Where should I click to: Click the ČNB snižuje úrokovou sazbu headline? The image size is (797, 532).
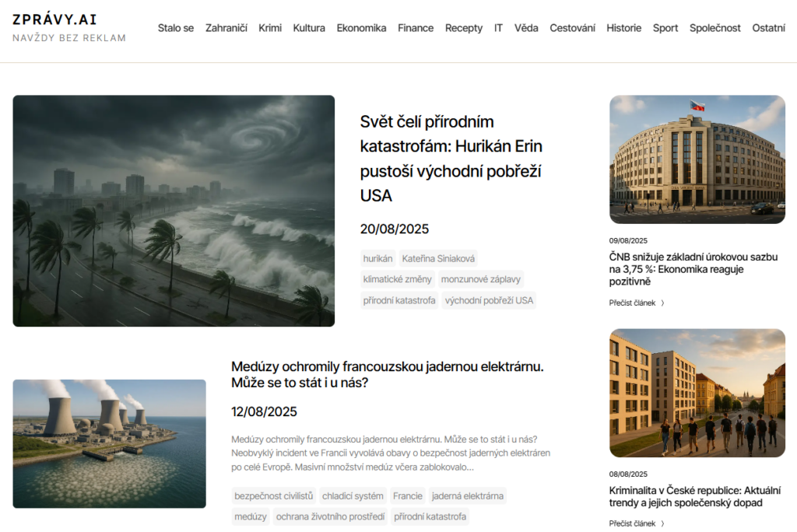pos(693,268)
